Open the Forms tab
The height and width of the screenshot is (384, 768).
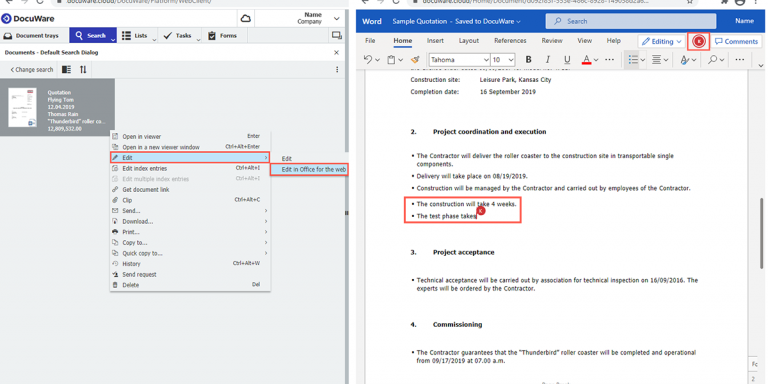[x=222, y=35]
